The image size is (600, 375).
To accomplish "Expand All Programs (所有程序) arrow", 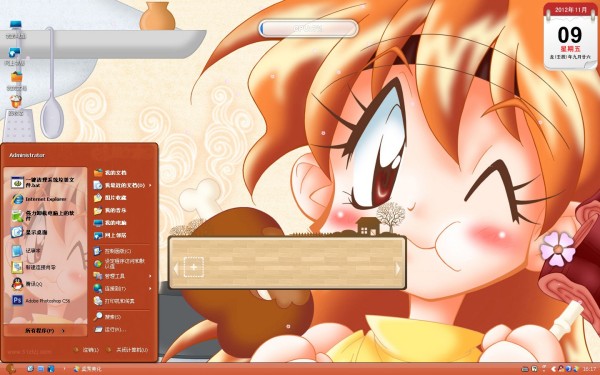I will (x=63, y=331).
